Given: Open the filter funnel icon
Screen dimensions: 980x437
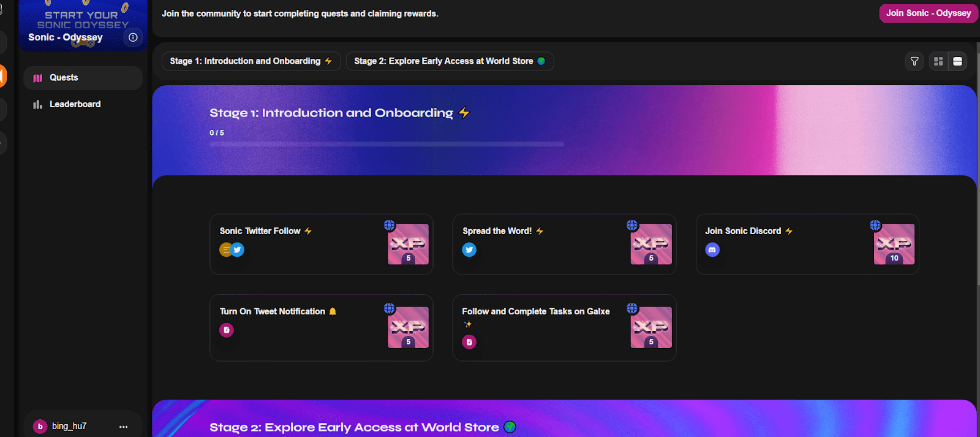Looking at the screenshot, I should 914,61.
